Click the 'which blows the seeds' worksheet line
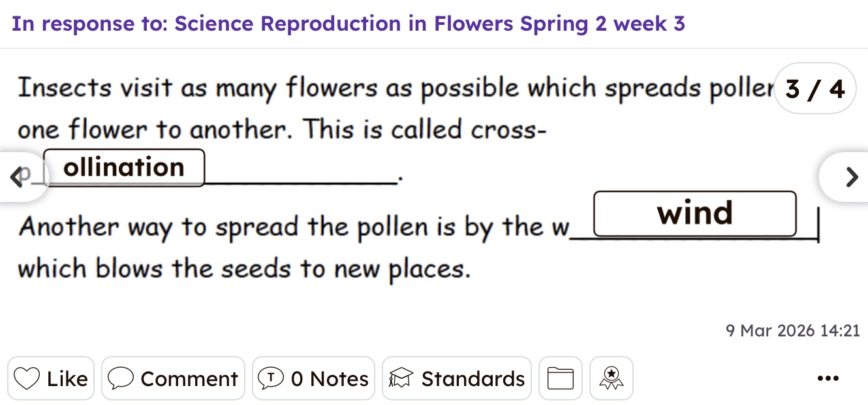Image resolution: width=868 pixels, height=405 pixels. click(243, 268)
